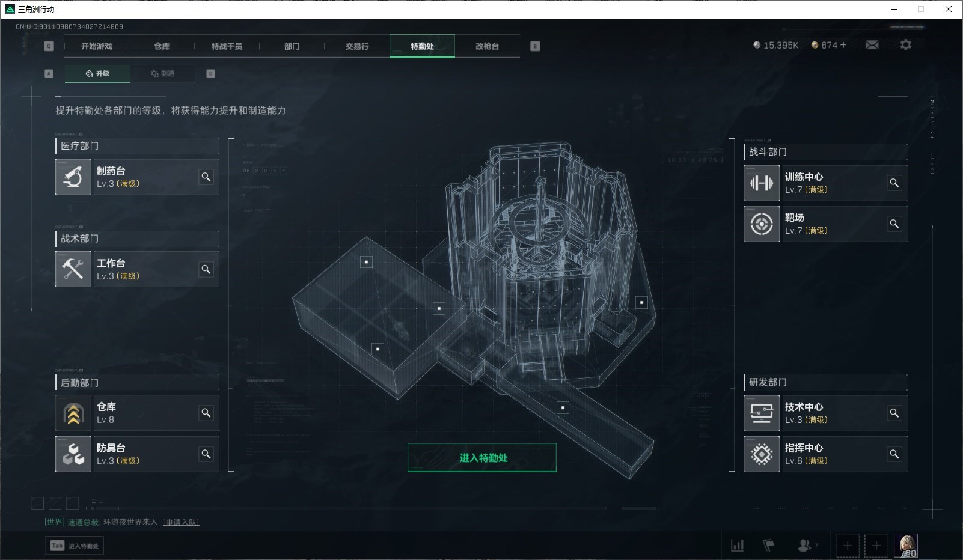Image resolution: width=963 pixels, height=560 pixels.
Task: Click the 指挥中心 Lv.6 label
Action: 806,461
